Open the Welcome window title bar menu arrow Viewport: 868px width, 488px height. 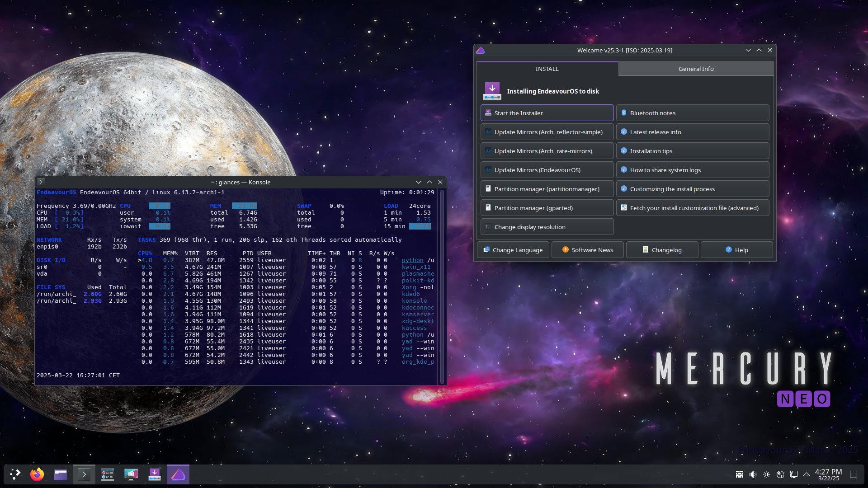[749, 50]
